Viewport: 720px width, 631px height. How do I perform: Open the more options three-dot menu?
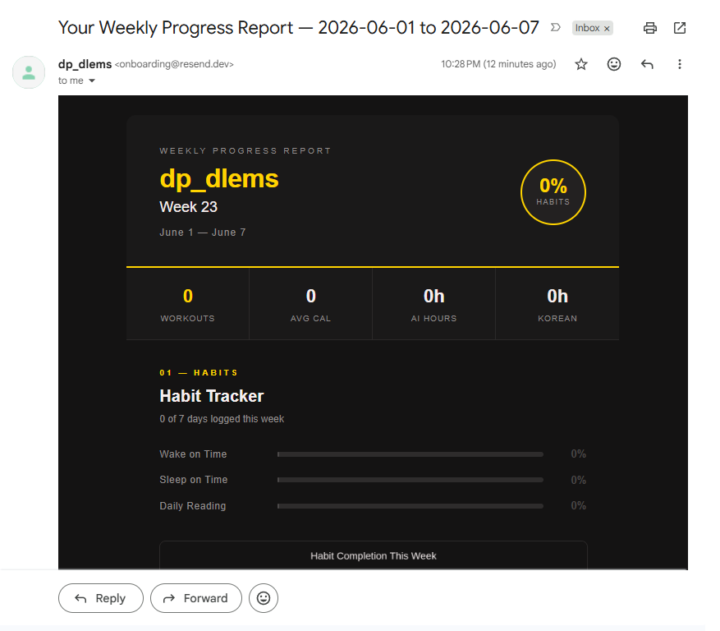click(x=680, y=64)
